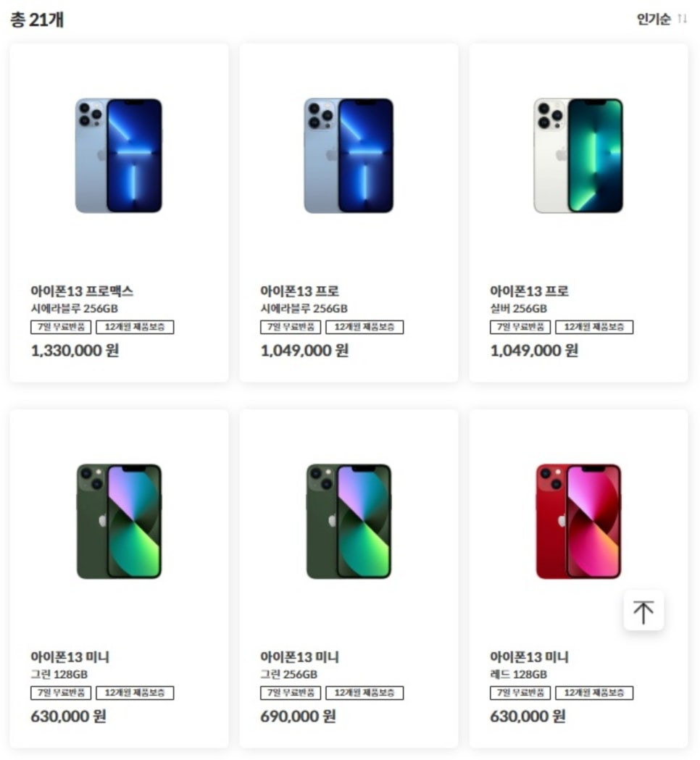Click the sort arrows icon beside 인기순
The image size is (700, 760).
pyautogui.click(x=682, y=19)
